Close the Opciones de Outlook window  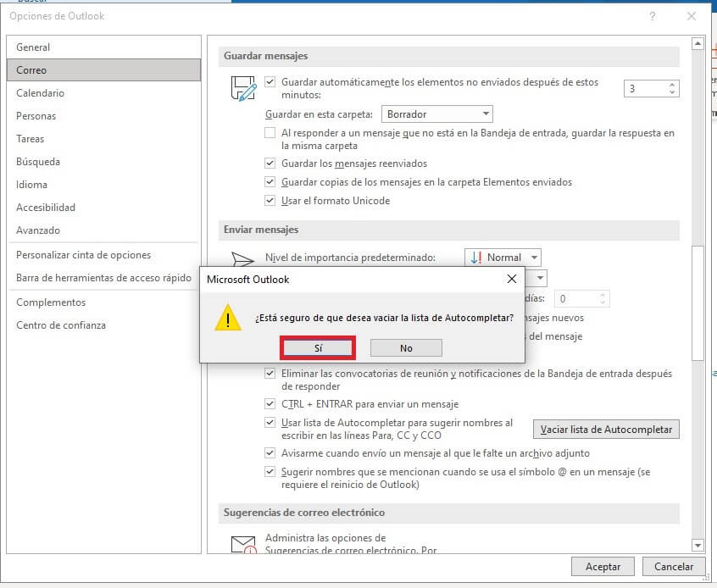tap(692, 16)
